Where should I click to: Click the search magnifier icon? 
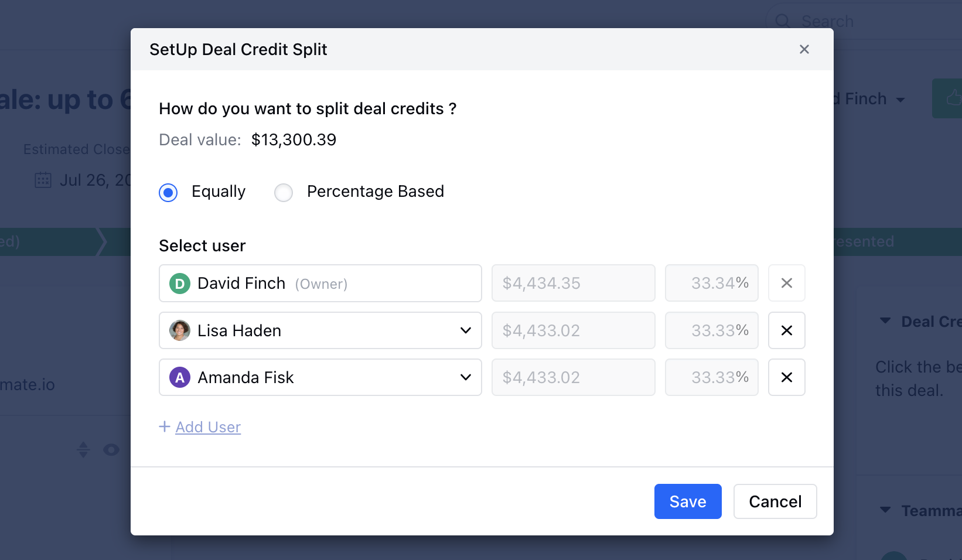783,21
